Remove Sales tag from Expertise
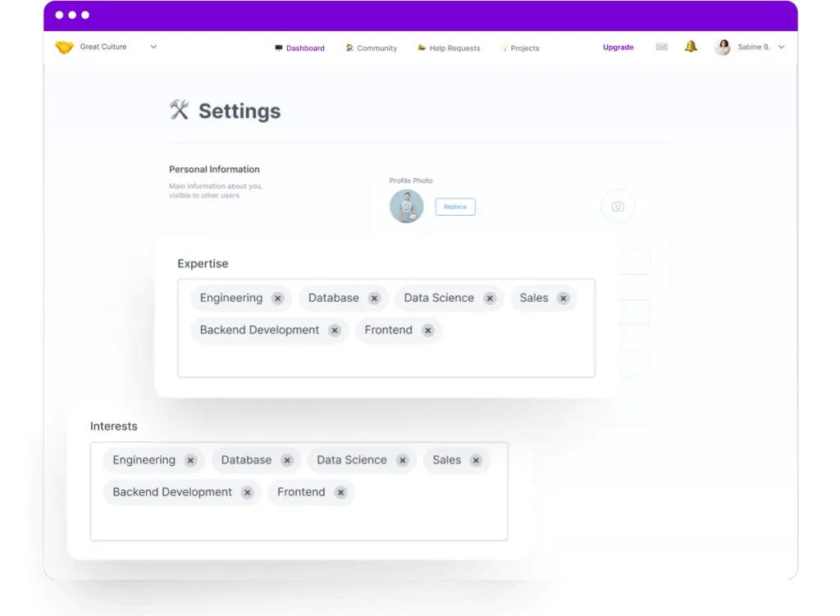This screenshot has height=616, width=840. (x=563, y=299)
